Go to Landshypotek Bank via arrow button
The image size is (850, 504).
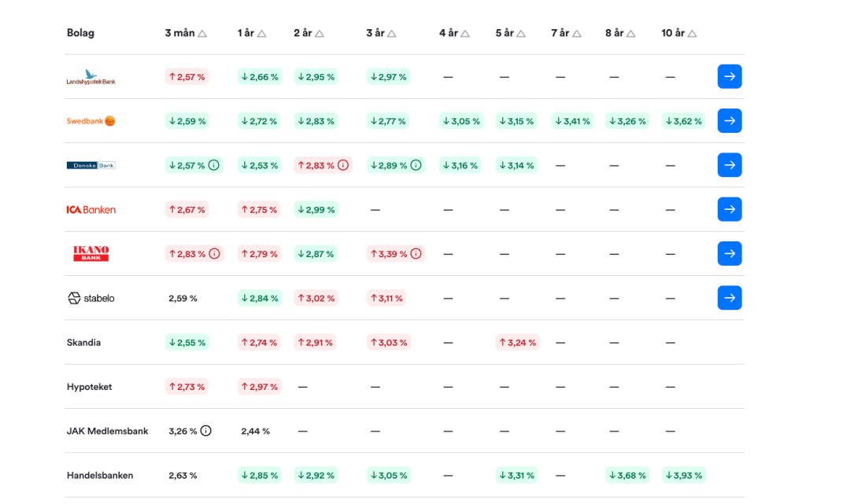[730, 77]
